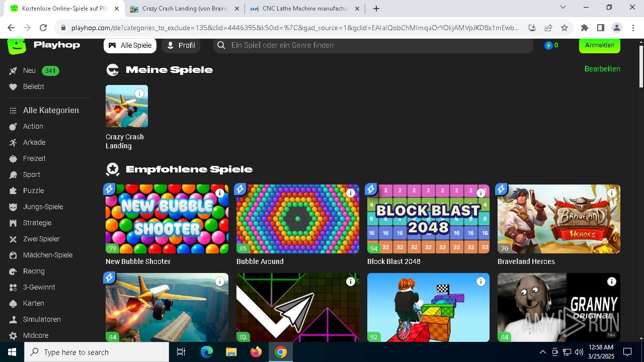Screen dimensions: 644x362
Task: Reload the page in Chrome
Action: [x=43, y=28]
